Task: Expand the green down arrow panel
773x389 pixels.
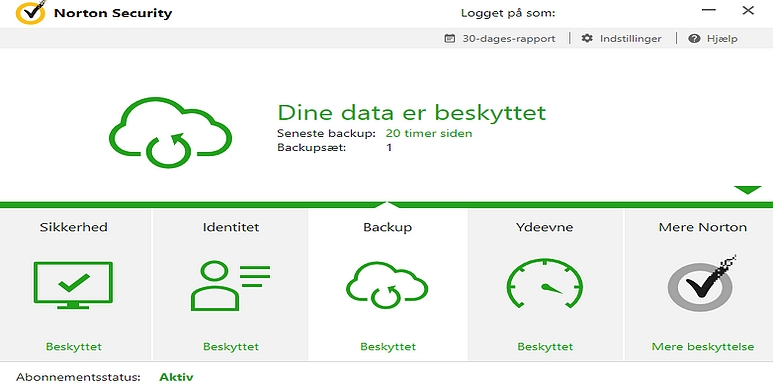Action: point(747,190)
